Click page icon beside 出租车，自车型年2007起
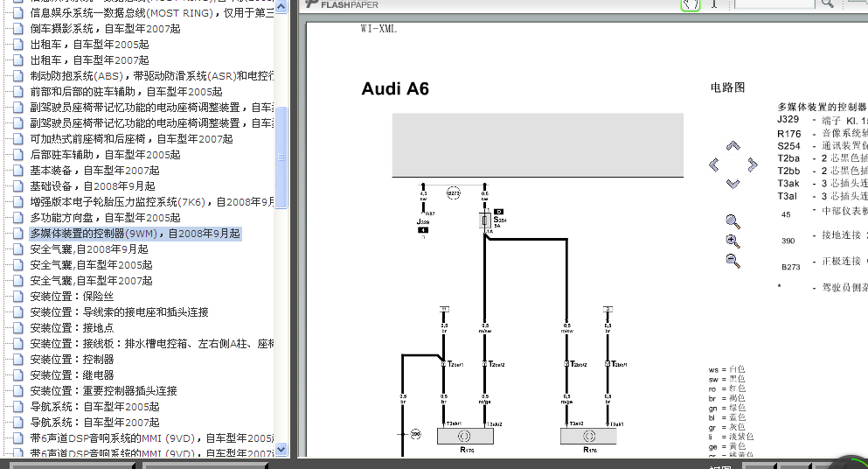Screen dimensions: 868x469 point(18,59)
